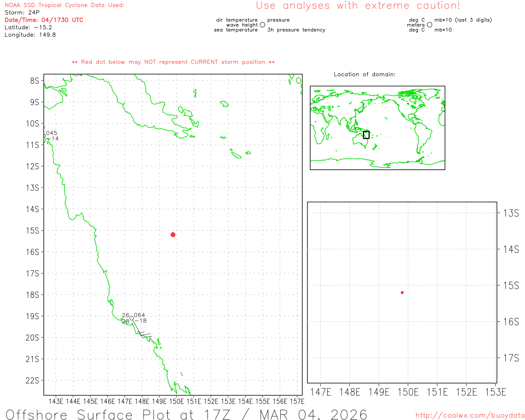The width and height of the screenshot is (525, 420).
Task: Click the Longitude: 149.8 value
Action: pyautogui.click(x=30, y=35)
